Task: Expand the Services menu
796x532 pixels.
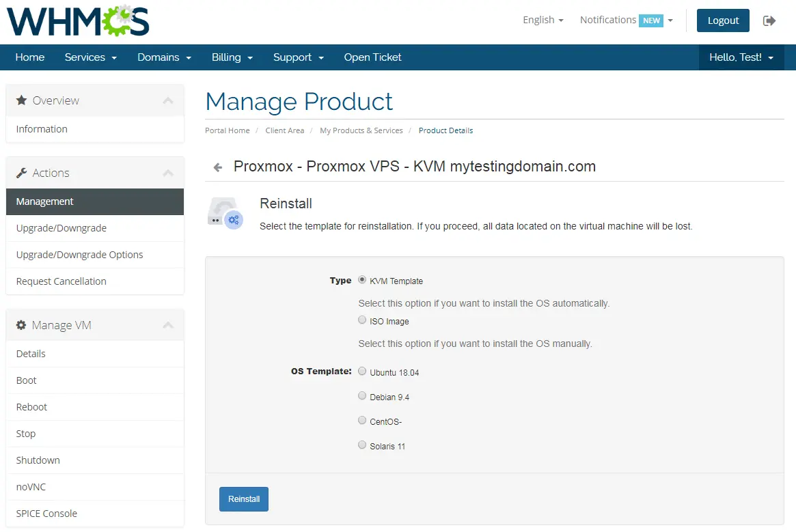Action: pyautogui.click(x=90, y=57)
